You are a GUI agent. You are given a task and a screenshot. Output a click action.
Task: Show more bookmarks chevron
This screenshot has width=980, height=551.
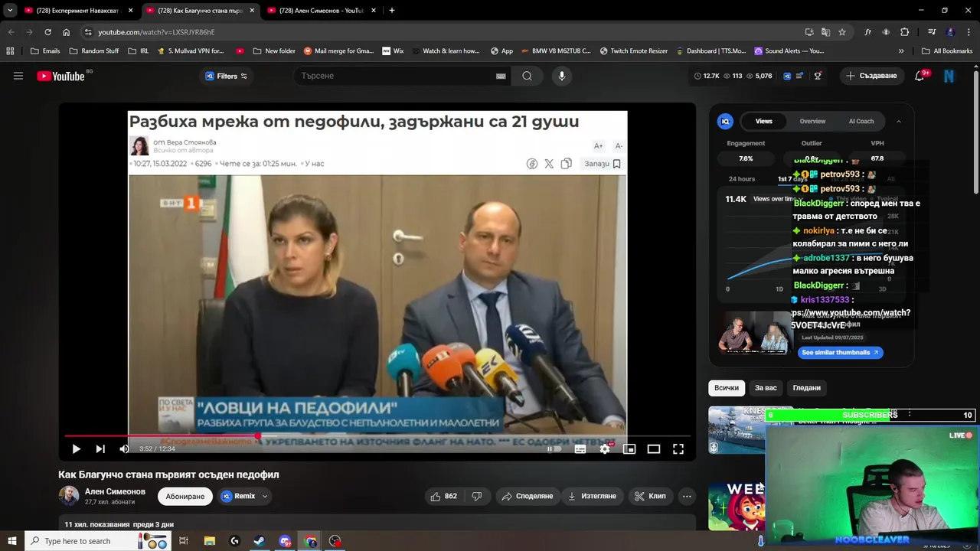coord(901,51)
